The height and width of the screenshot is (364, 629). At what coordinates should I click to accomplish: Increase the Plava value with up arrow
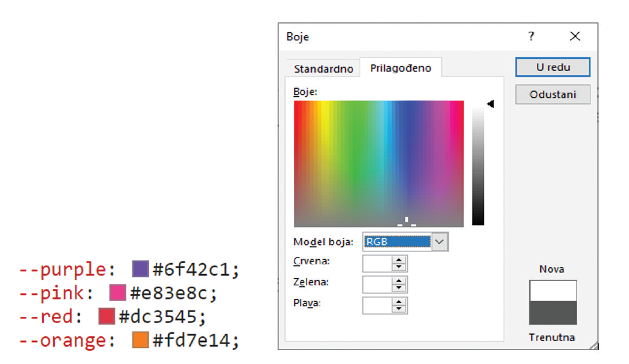(399, 302)
